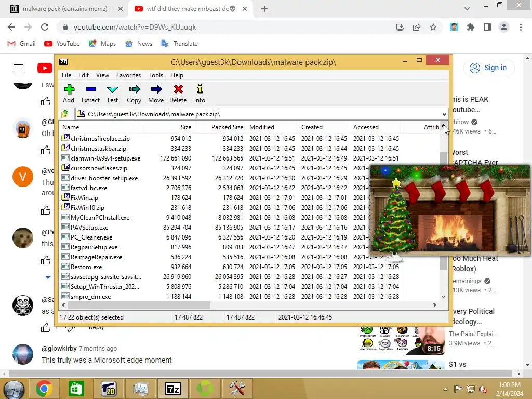The image size is (532, 399).
Task: Select the Move toolbar icon
Action: click(x=156, y=94)
